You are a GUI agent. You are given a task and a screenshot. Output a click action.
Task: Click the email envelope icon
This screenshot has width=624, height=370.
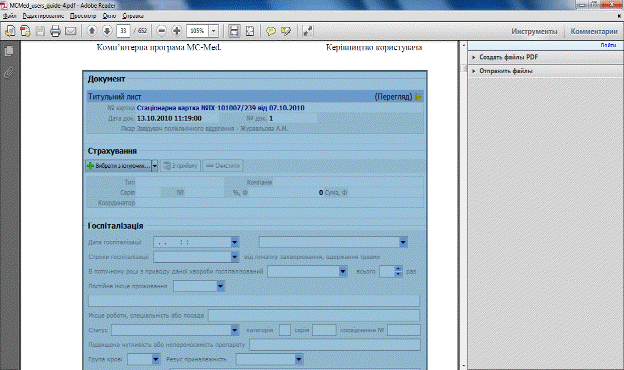pos(70,31)
